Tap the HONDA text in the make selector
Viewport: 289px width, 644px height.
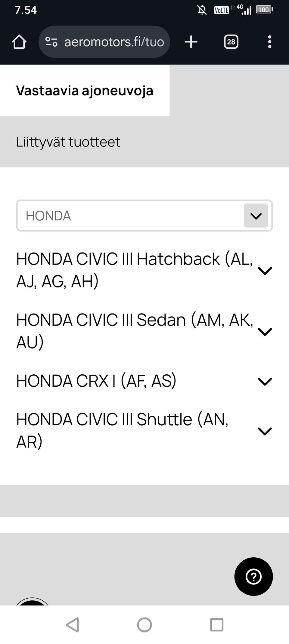coord(48,216)
